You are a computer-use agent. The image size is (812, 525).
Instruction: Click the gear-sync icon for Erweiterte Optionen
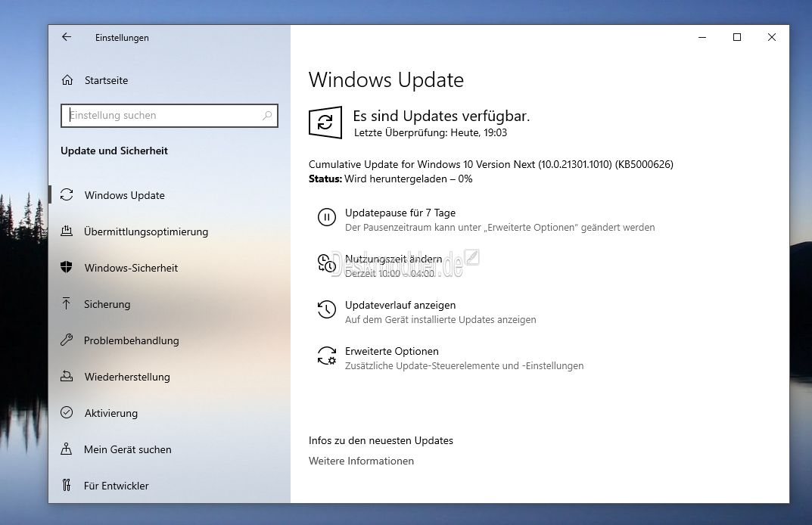pos(327,356)
